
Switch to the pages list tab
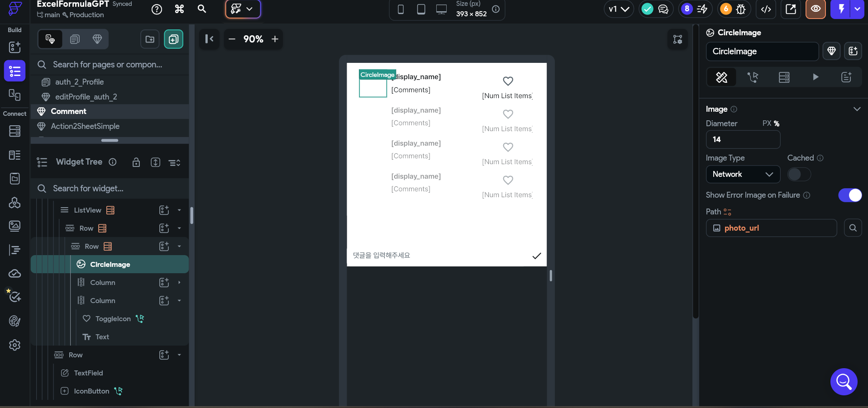[x=75, y=39]
